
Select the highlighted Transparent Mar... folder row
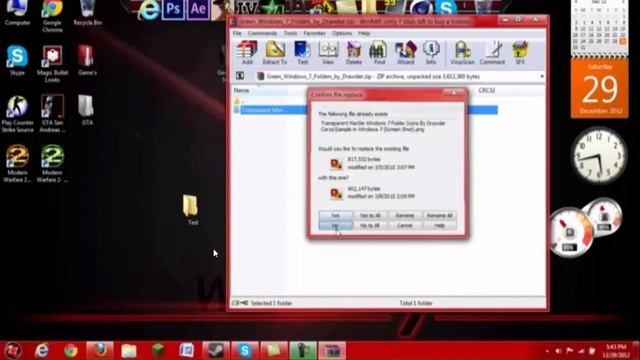tap(365, 110)
